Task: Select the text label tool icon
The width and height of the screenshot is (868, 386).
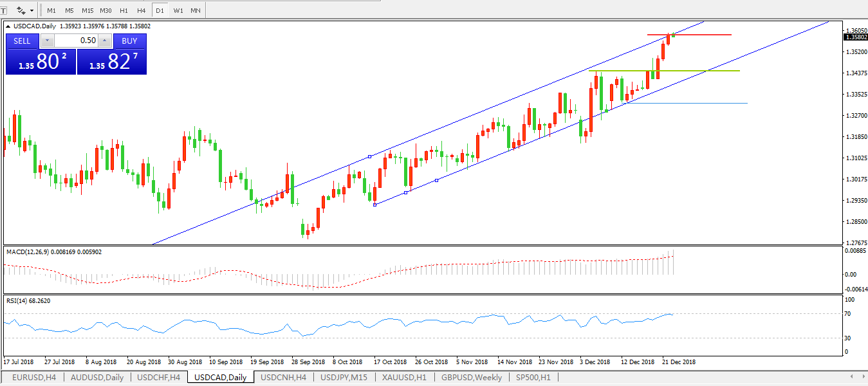Action: [3, 10]
